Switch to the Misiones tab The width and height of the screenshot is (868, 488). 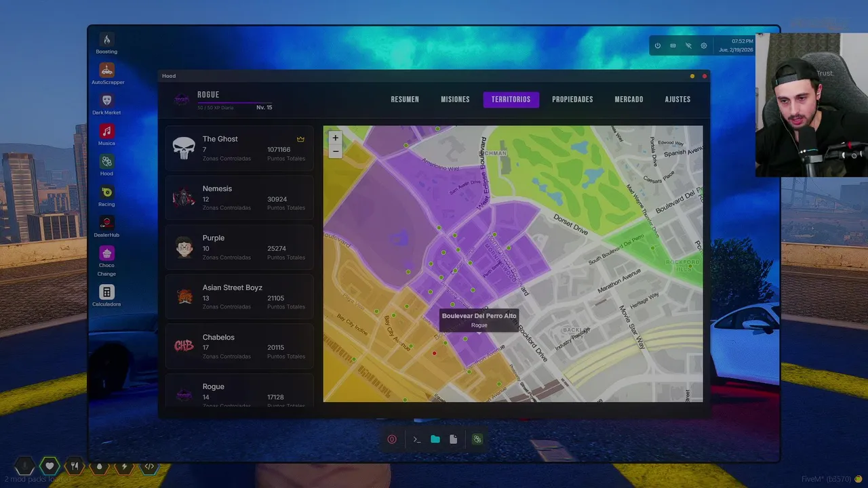point(455,100)
